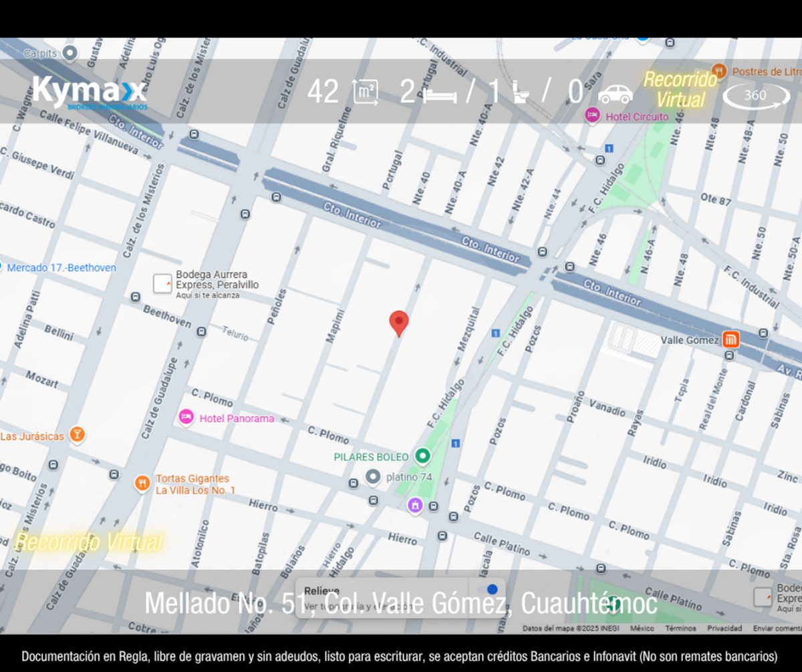Screen dimensions: 802x672
Task: Open the Hotel Circuito lodging marker
Action: tap(591, 116)
